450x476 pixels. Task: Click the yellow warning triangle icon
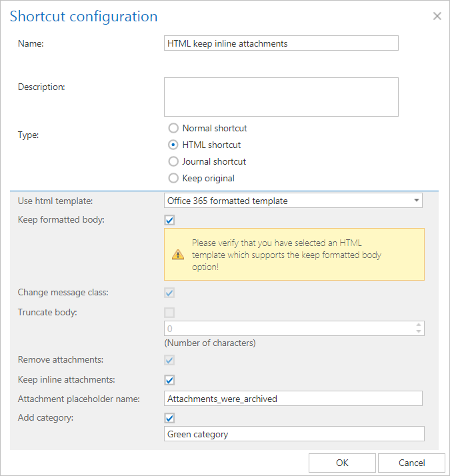(x=178, y=254)
